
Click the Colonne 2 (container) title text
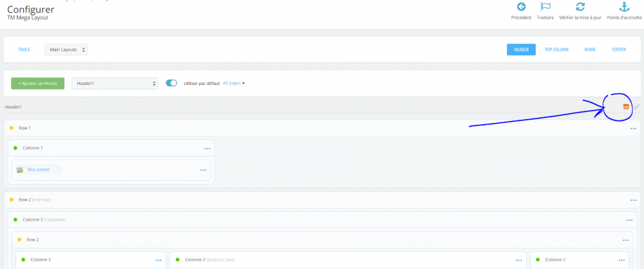(44, 219)
